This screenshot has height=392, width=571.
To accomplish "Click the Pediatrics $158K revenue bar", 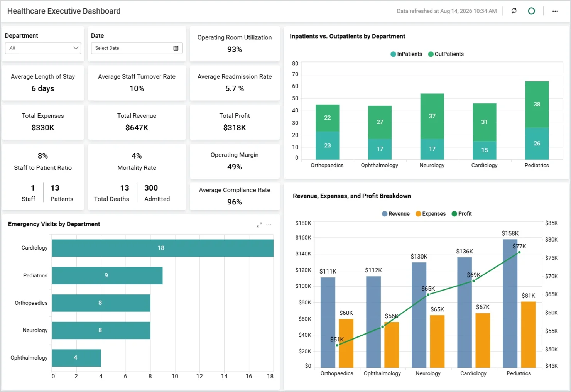I will pos(510,303).
